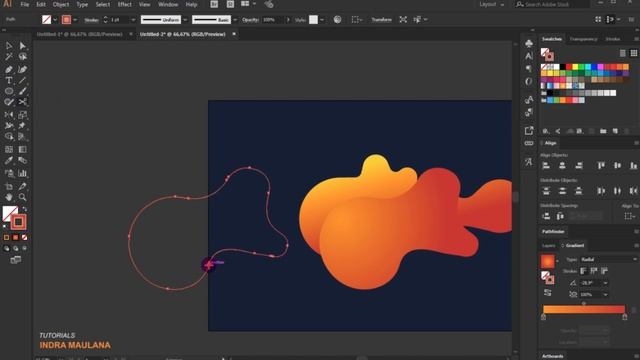
Task: Select the Ellipse tool
Action: click(x=9, y=91)
